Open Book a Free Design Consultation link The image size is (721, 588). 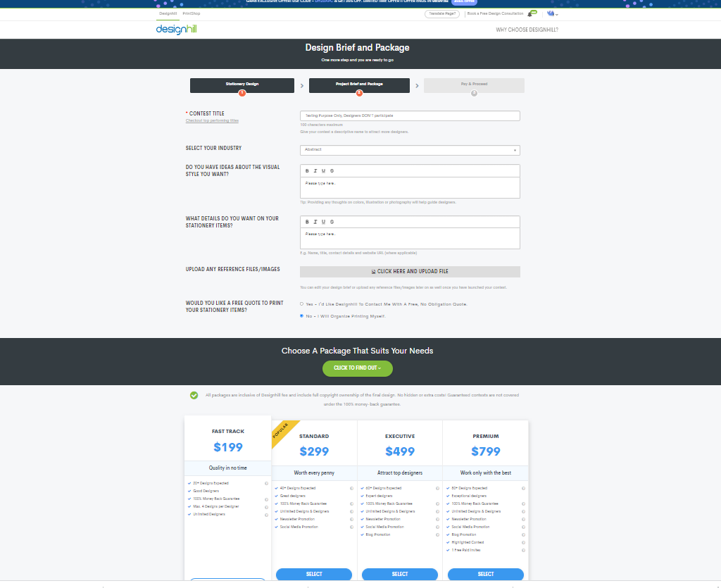coord(495,14)
